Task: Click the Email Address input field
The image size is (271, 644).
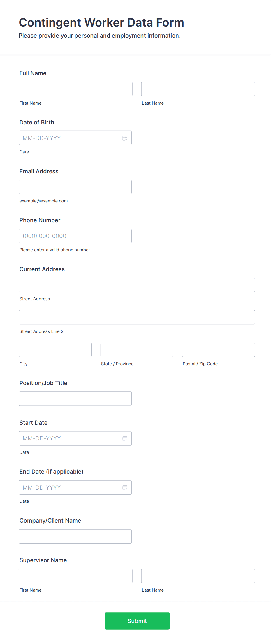Action: (x=75, y=187)
